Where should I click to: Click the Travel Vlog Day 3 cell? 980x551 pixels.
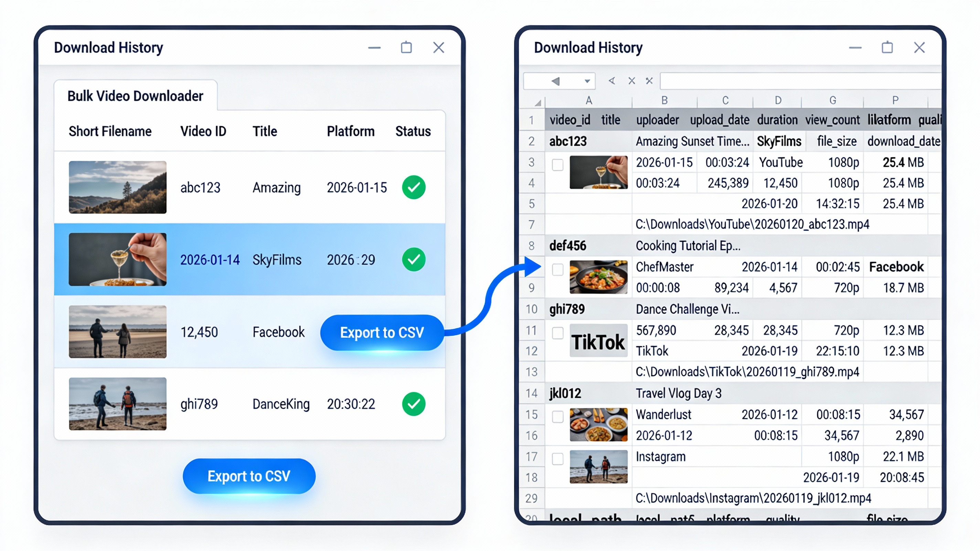coord(679,393)
